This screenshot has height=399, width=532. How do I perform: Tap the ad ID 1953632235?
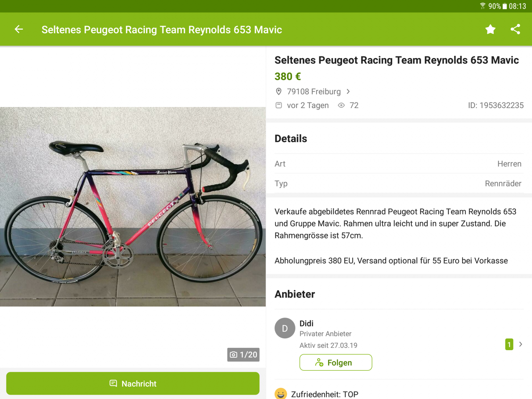click(x=495, y=105)
